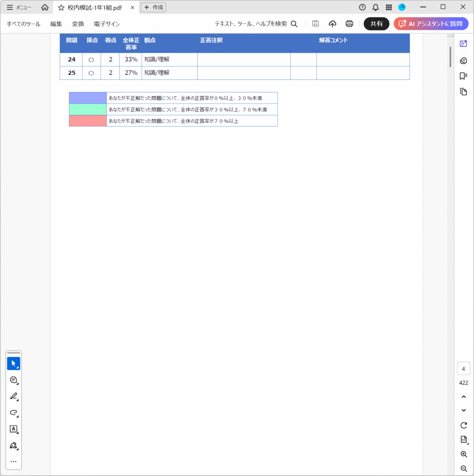This screenshot has height=476, width=474.
Task: Open the fill and sign tool
Action: coord(13,445)
